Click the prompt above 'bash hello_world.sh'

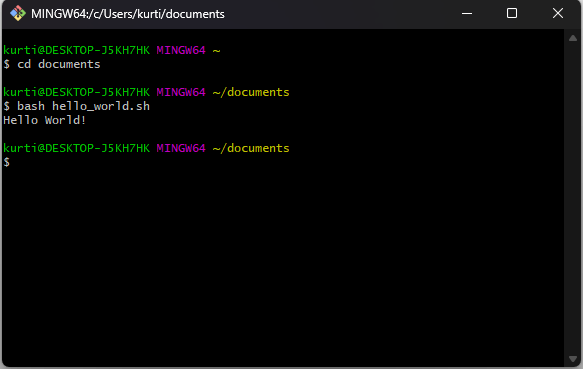pos(146,92)
